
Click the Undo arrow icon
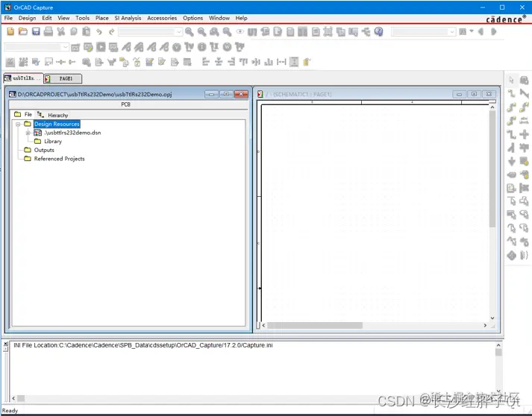coord(99,32)
